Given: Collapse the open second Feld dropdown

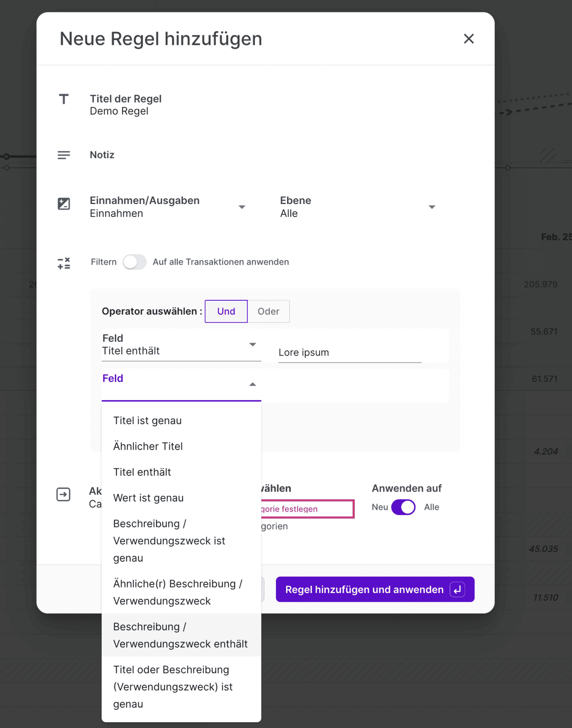Looking at the screenshot, I should pyautogui.click(x=253, y=384).
